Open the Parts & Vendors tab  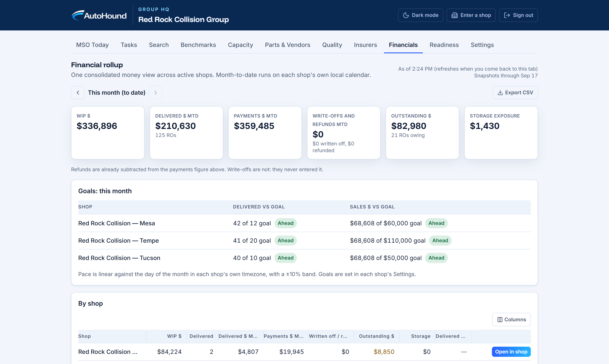[x=287, y=45]
